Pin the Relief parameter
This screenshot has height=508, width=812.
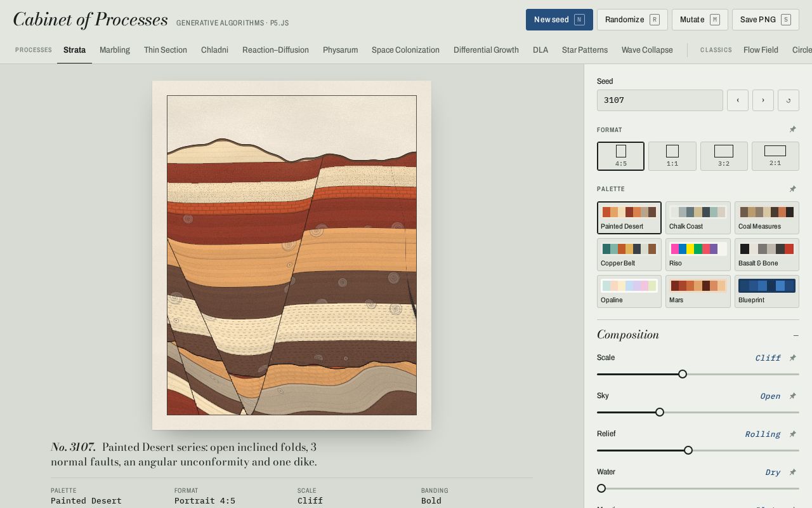[792, 434]
